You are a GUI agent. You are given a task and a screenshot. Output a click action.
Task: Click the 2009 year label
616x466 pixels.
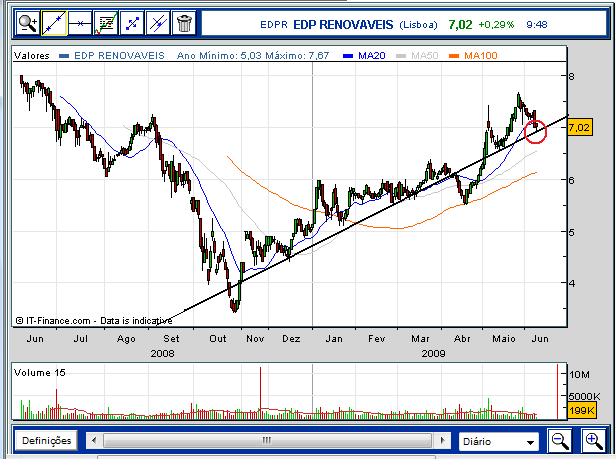click(x=433, y=353)
